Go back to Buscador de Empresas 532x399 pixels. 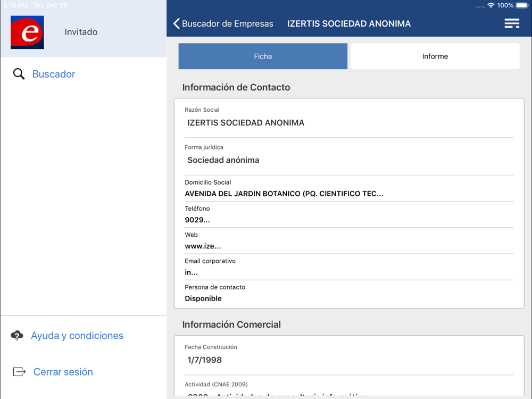coord(227,23)
